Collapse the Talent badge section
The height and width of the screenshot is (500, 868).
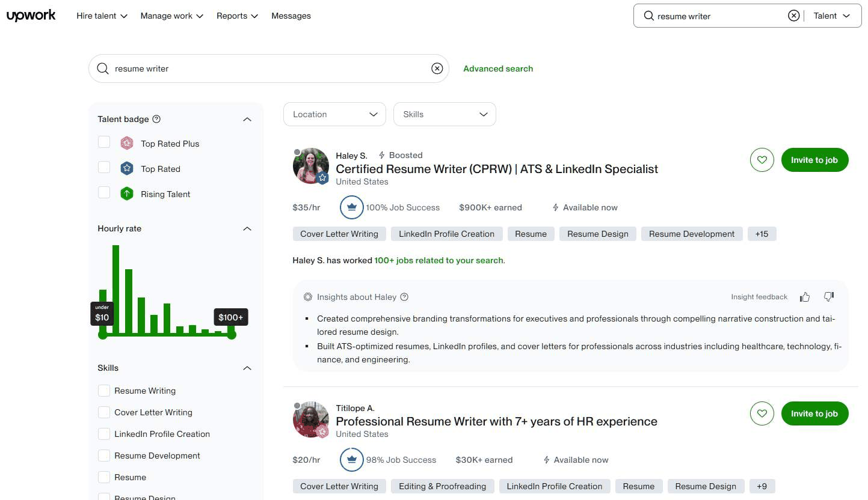click(x=247, y=119)
